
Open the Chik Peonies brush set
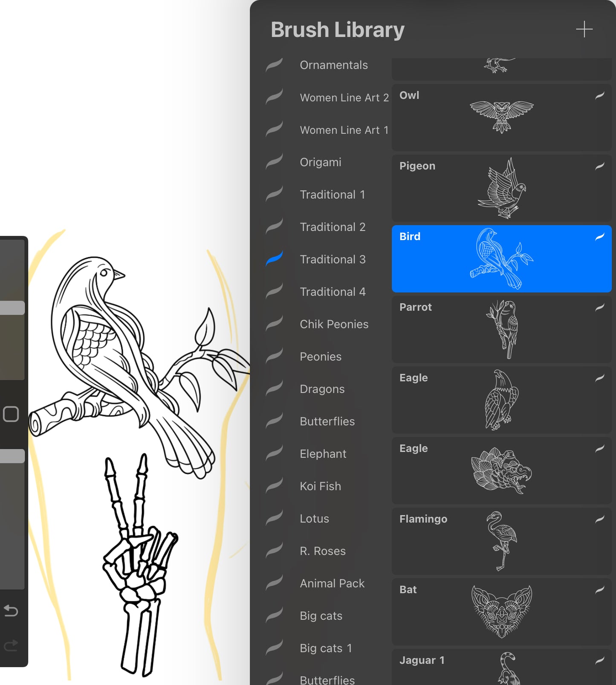(334, 324)
